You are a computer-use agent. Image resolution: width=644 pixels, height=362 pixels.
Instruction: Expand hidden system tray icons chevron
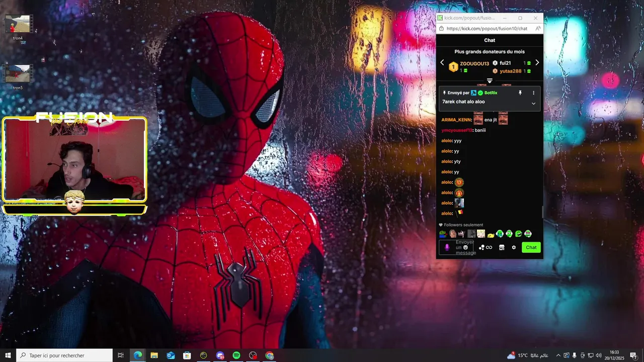(x=558, y=355)
